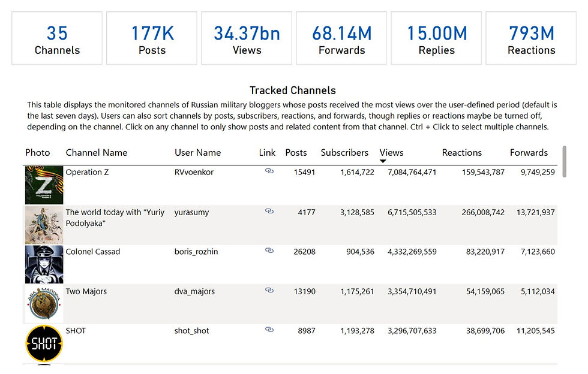
Task: Click the 4177 posts value
Action: point(307,213)
